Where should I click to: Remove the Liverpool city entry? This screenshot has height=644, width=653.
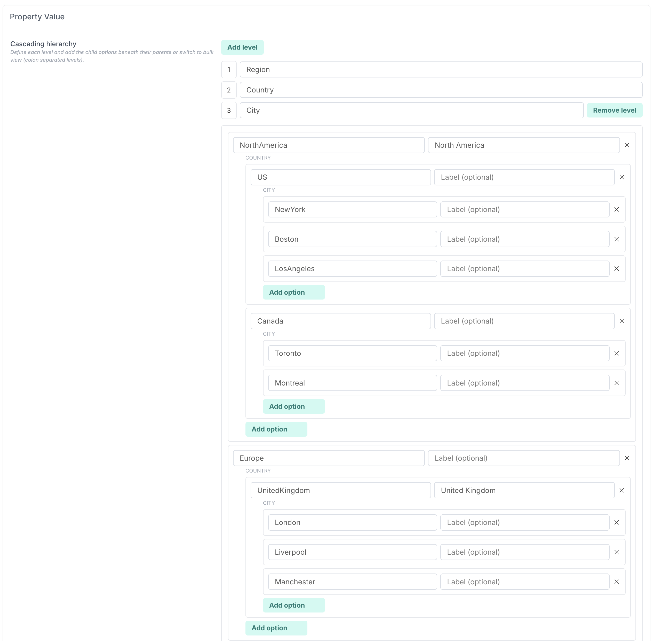(616, 552)
